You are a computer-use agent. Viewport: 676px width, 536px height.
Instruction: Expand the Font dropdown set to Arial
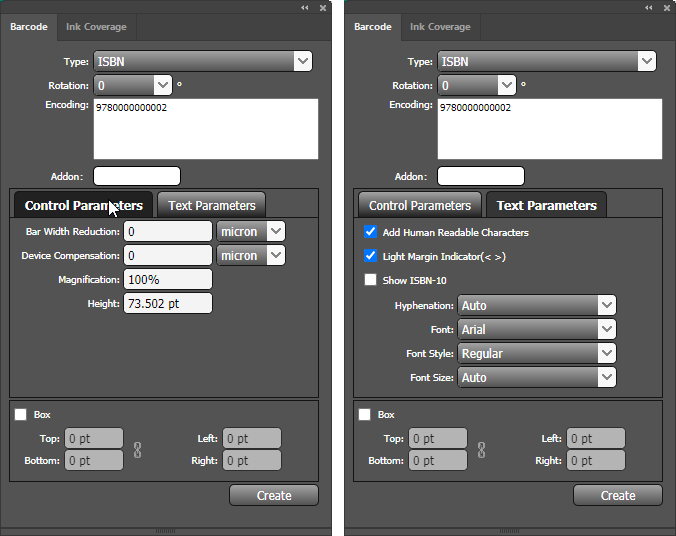click(536, 329)
